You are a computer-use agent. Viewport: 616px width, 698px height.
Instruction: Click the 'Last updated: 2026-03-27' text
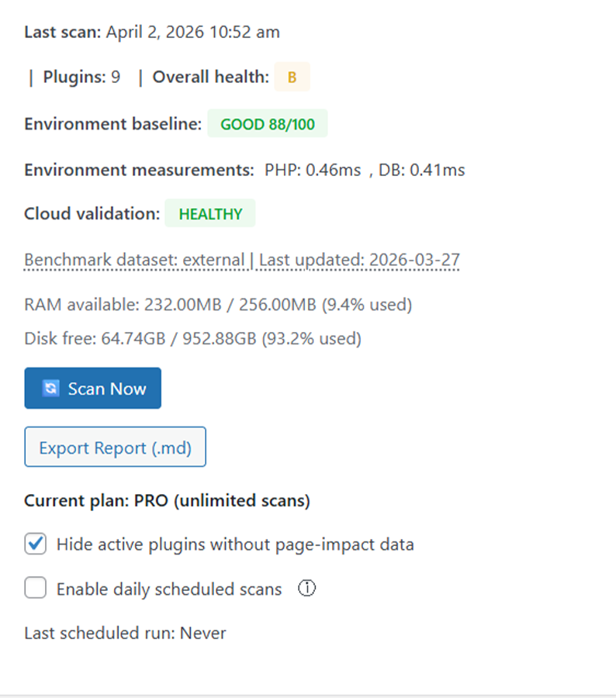tap(359, 260)
